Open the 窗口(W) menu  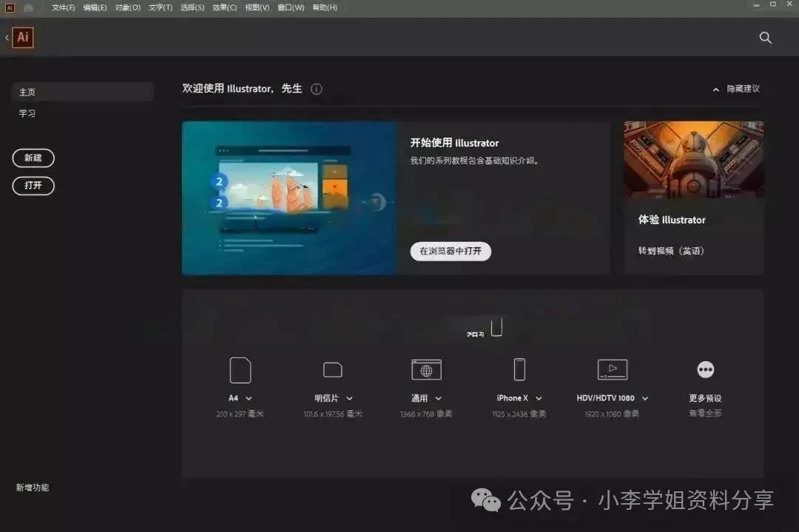tap(291, 7)
